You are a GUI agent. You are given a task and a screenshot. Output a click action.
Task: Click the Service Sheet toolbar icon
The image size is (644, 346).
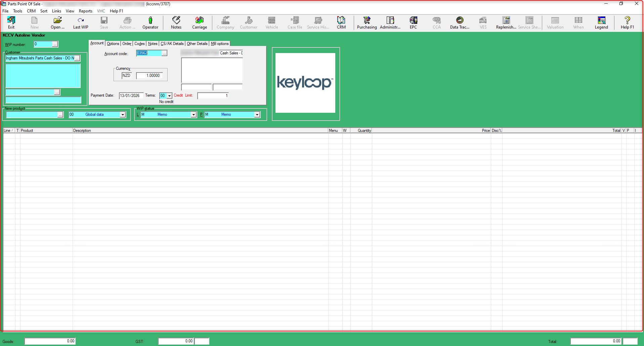[x=529, y=23]
